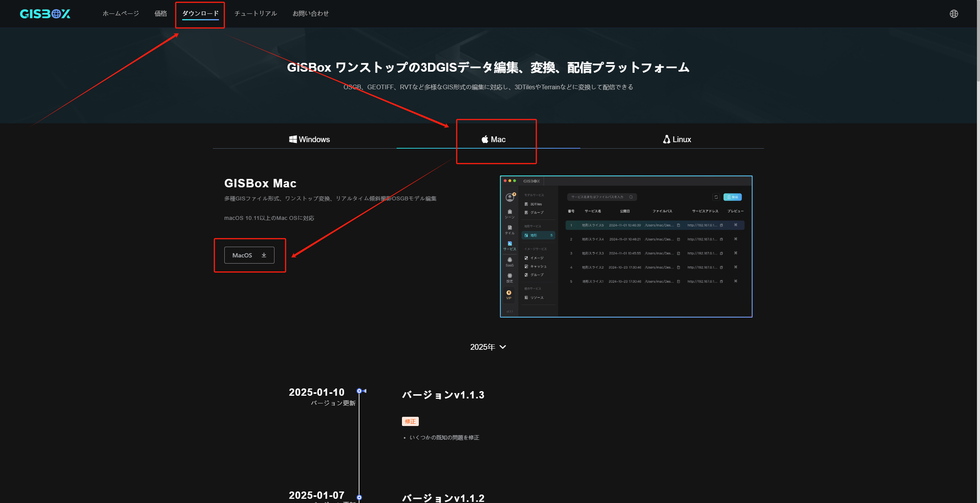Click the GISBox logo
This screenshot has height=503, width=980.
point(45,14)
